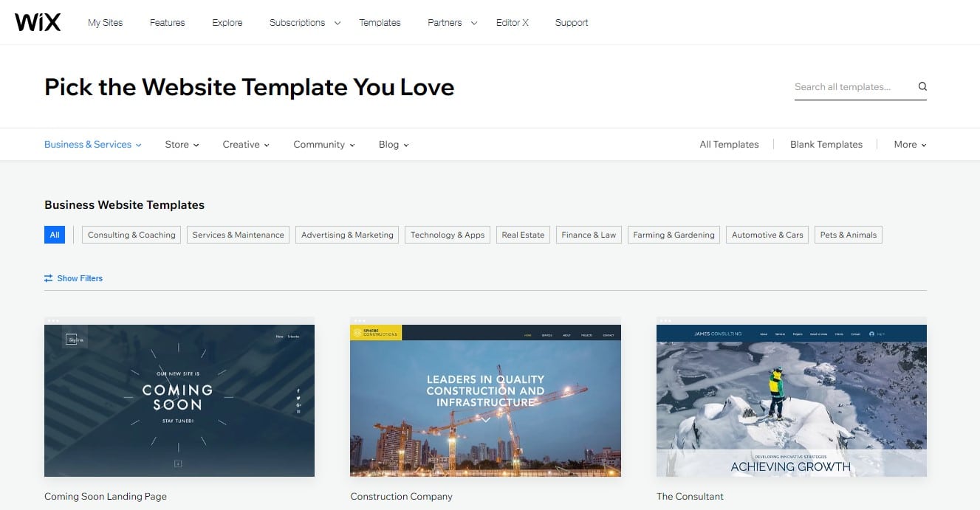Select the Templates menu item

tap(380, 22)
